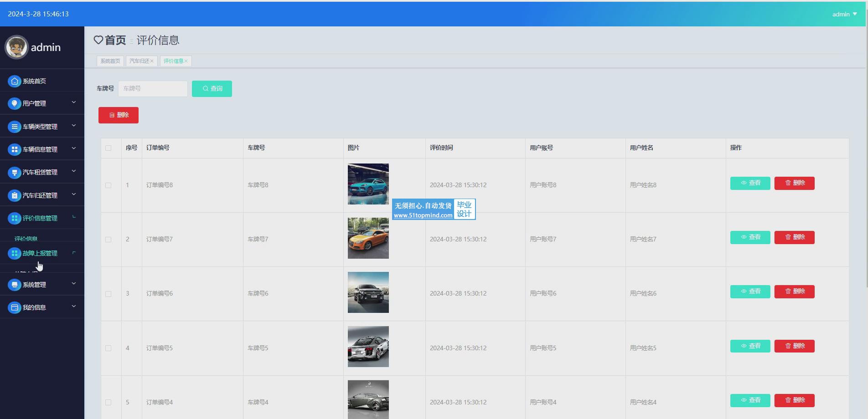
Task: Expand the 车辆类型管理 menu chevron
Action: 74,126
